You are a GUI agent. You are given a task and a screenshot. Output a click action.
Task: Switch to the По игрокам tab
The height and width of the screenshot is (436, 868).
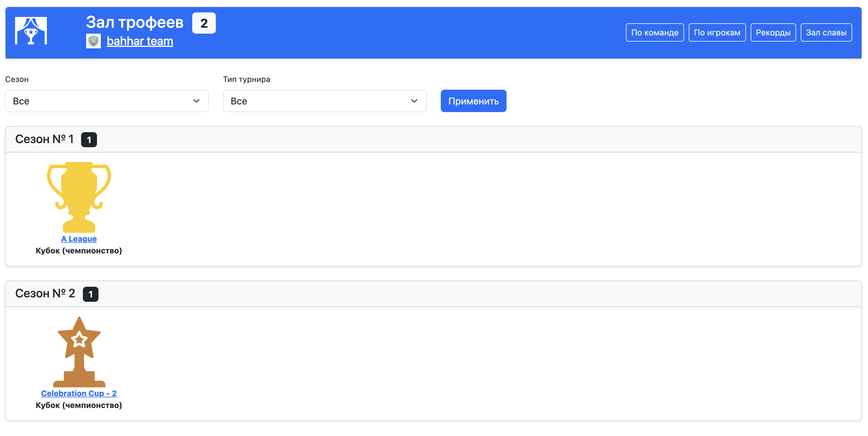717,32
